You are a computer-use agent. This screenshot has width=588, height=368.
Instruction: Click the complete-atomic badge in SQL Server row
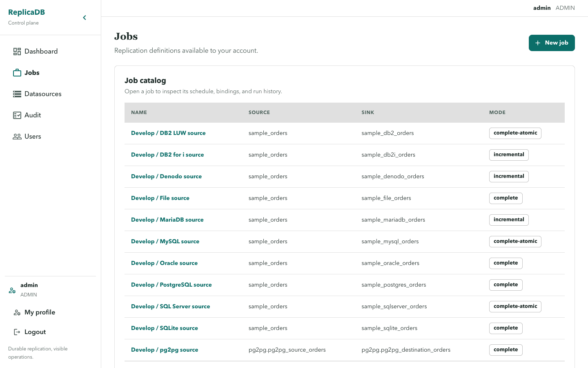515,307
